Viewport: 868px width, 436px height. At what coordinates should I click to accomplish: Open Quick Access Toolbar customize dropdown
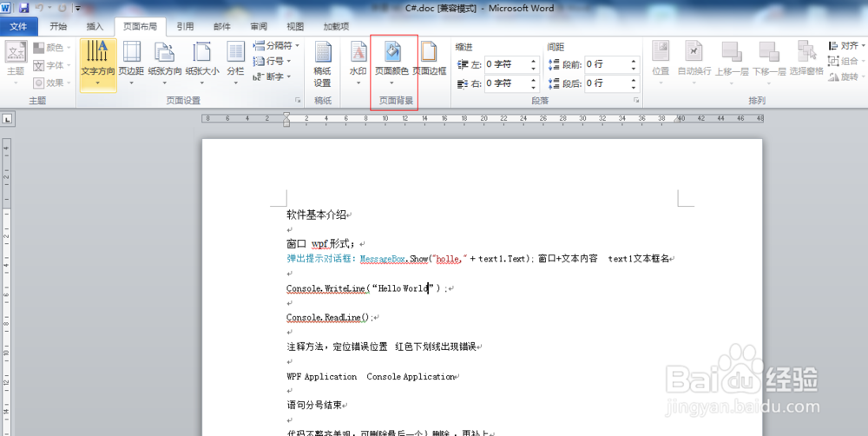pyautogui.click(x=77, y=9)
